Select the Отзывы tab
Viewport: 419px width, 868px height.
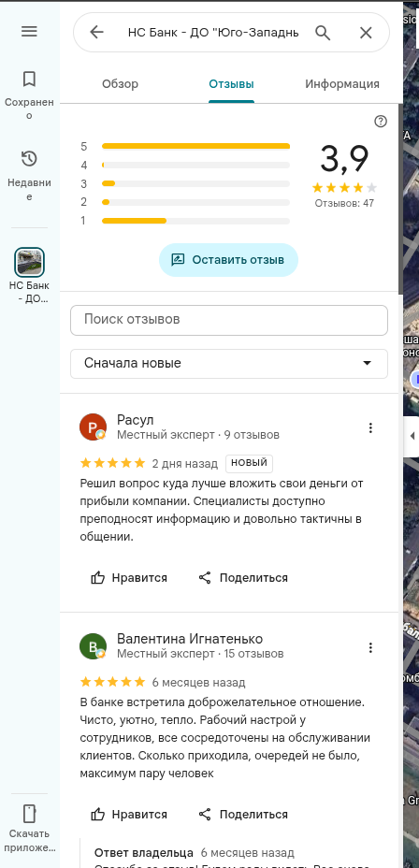231,84
